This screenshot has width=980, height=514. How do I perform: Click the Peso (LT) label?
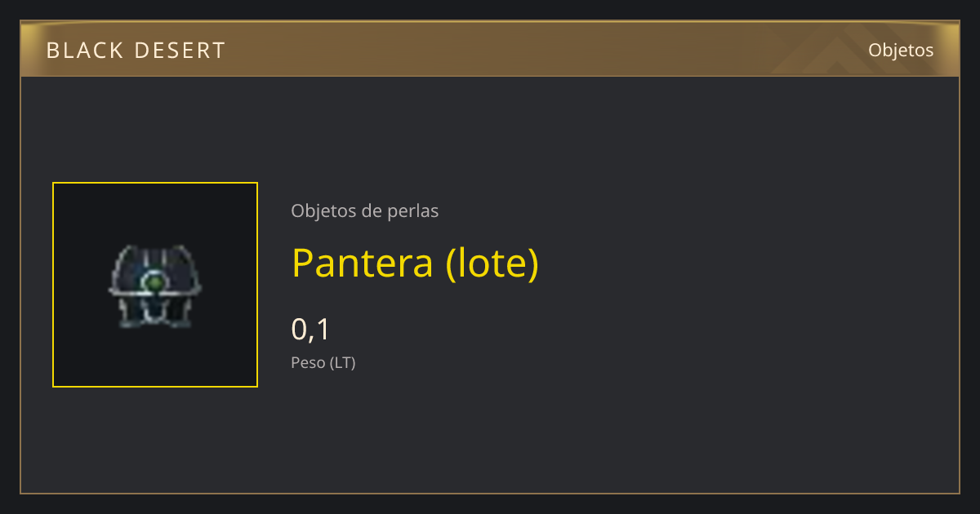point(323,363)
